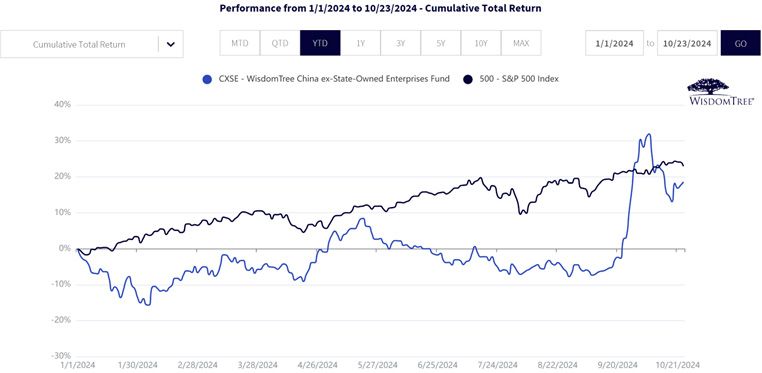Choose the 5Y time range

pyautogui.click(x=441, y=43)
